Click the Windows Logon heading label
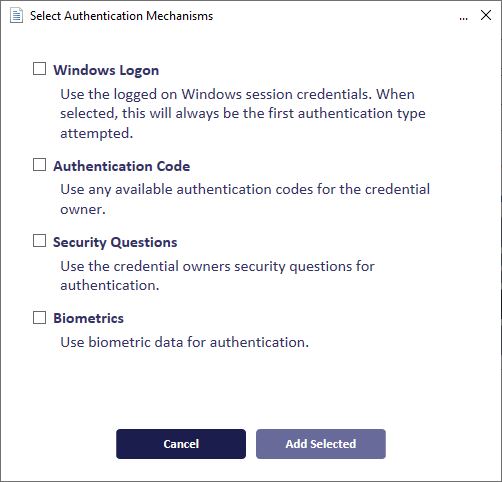The height and width of the screenshot is (482, 502). click(x=106, y=70)
